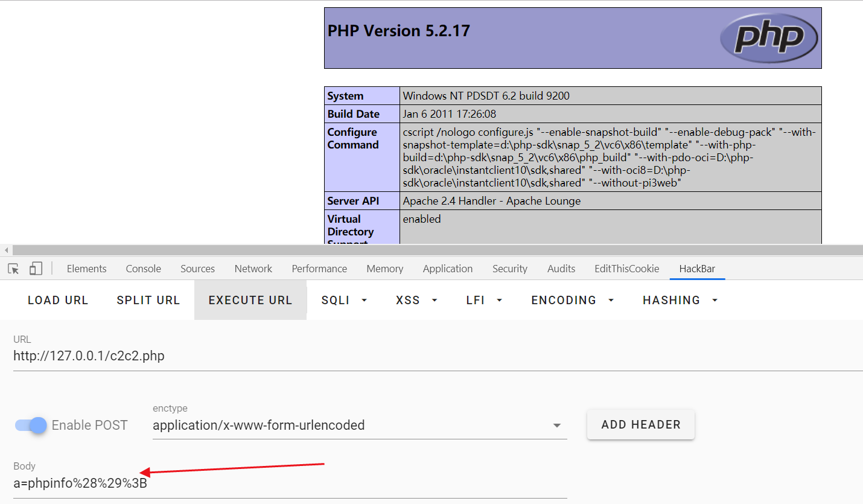This screenshot has height=504, width=863.
Task: Expand the ENCODING dropdown menu
Action: tap(572, 300)
